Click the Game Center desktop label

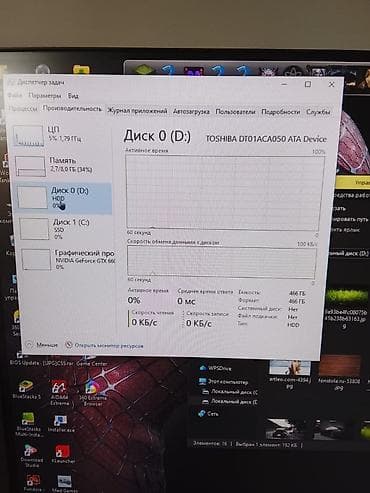[92, 364]
